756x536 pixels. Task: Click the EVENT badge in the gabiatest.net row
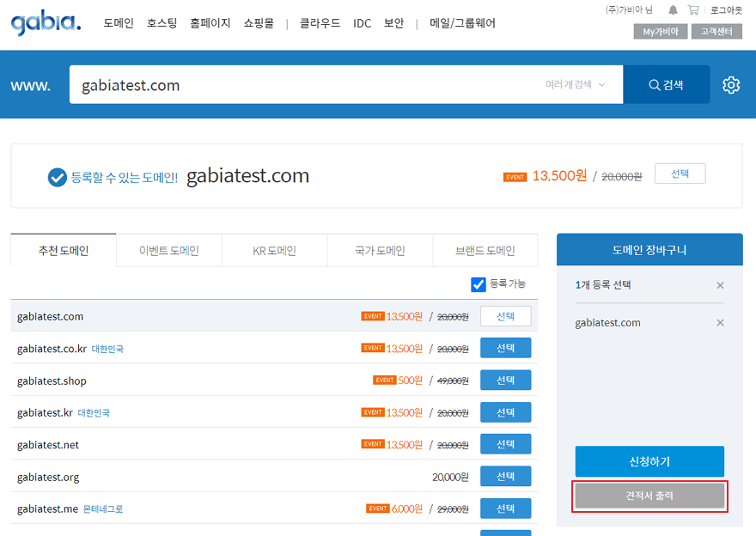(x=373, y=444)
